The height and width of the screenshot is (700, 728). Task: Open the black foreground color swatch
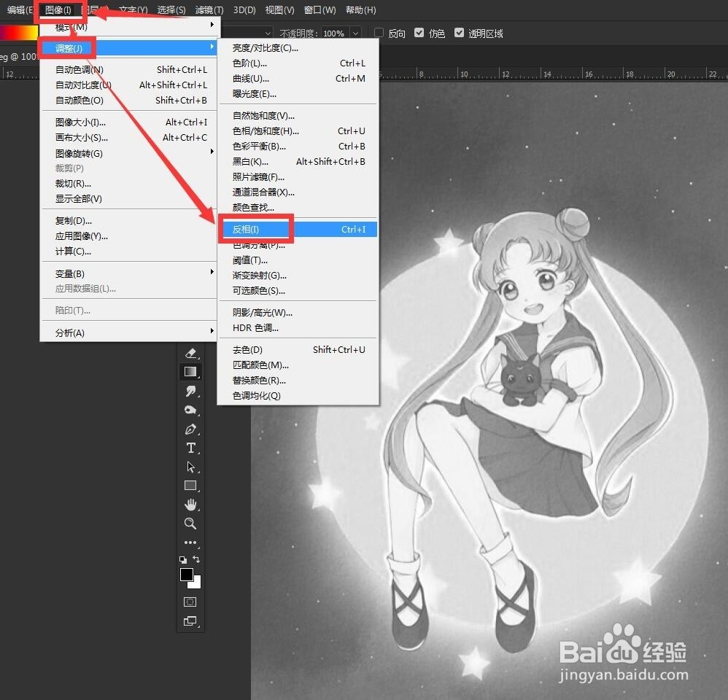tap(186, 574)
